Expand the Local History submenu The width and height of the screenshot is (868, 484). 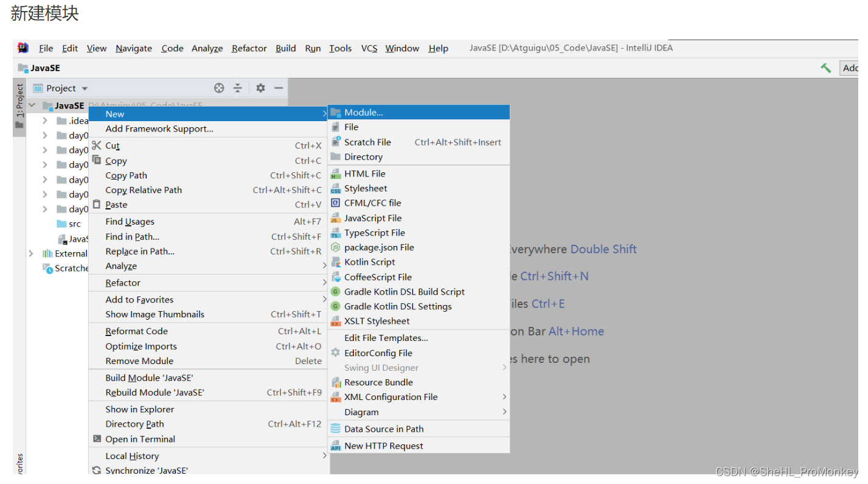[x=324, y=456]
